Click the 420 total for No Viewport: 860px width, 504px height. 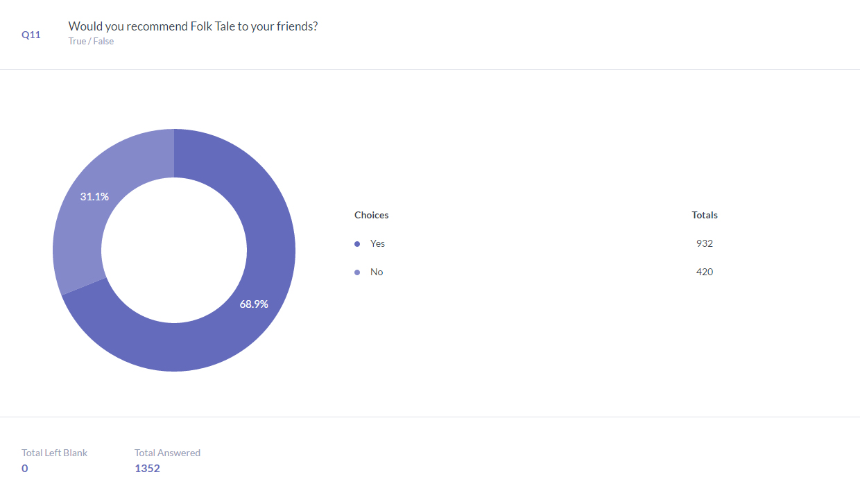[705, 272]
